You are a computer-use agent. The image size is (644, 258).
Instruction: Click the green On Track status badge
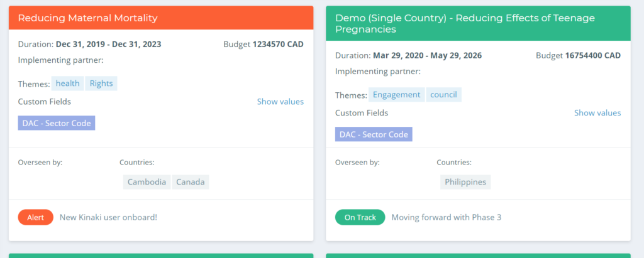[360, 217]
